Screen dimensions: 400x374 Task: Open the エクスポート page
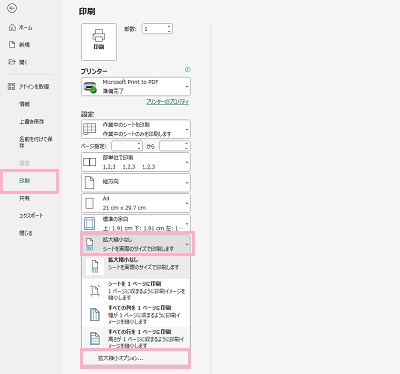31,216
